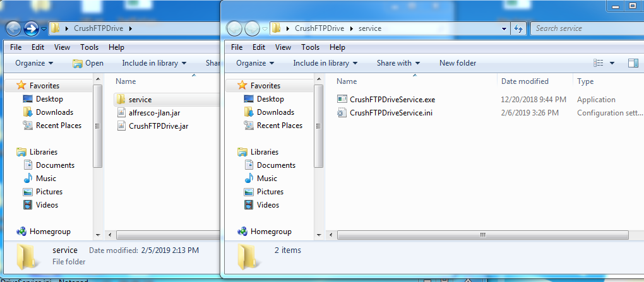Open recent pages dropdown arrow in left window
Viewport: 644px width, 282px height.
44,29
